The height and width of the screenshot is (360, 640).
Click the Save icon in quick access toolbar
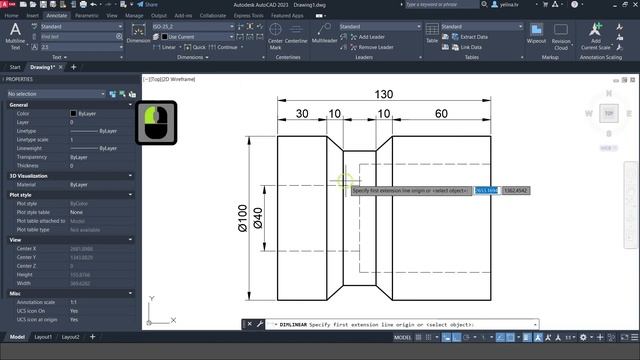pos(43,4)
